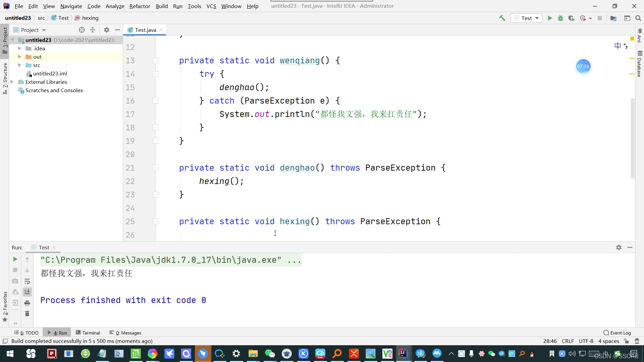Close the Test run tab
The height and width of the screenshot is (362, 644).
pyautogui.click(x=54, y=248)
